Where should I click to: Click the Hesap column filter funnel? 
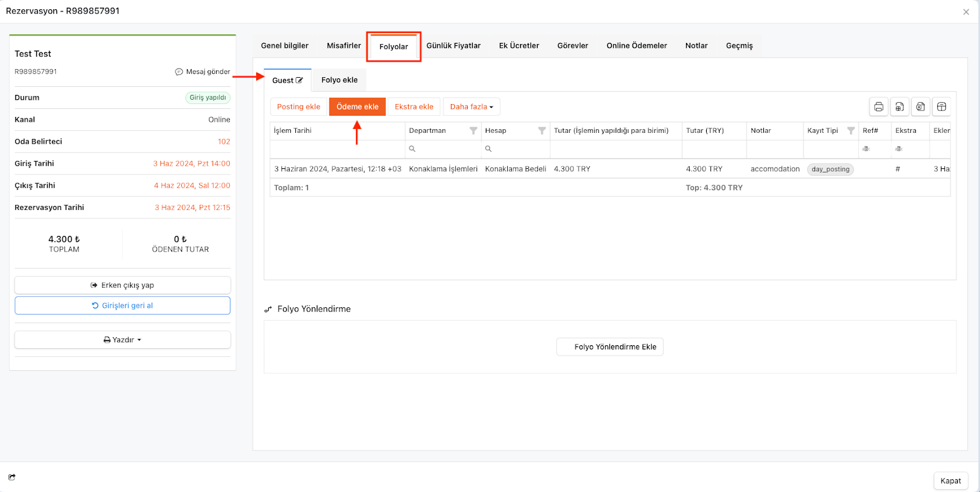541,131
